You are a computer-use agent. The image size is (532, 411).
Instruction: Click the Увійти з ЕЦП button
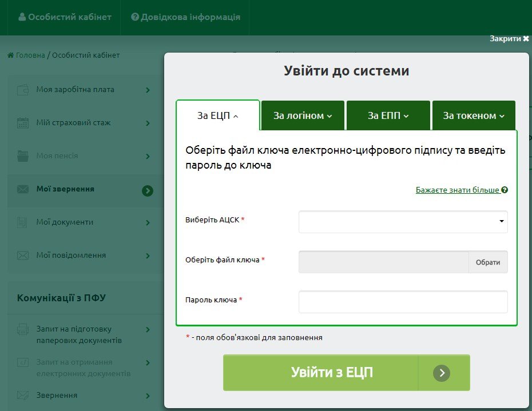346,373
